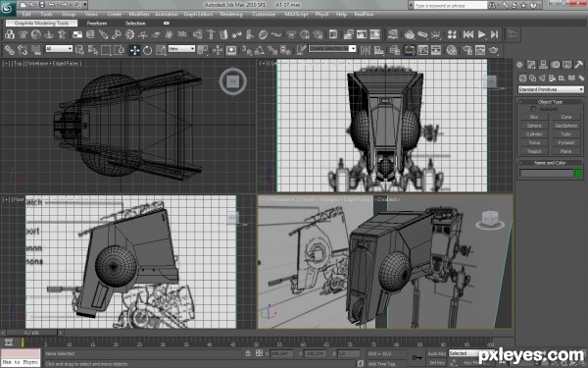
Task: Select the Cameras category icon
Action: [552, 79]
